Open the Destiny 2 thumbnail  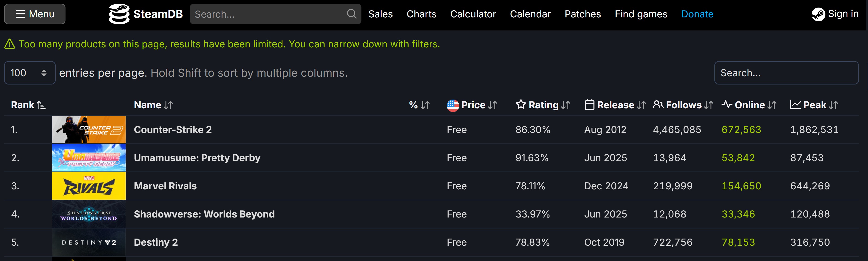pos(89,242)
